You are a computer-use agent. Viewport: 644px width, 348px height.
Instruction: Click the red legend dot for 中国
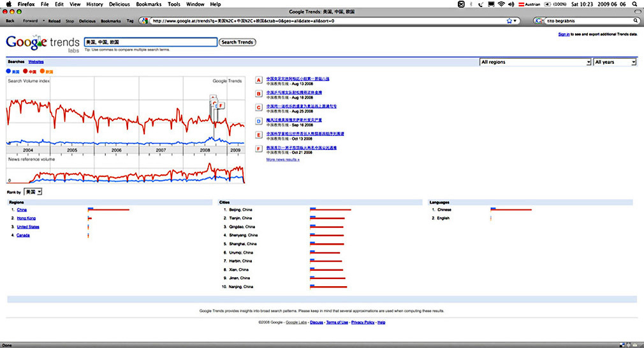[x=26, y=71]
